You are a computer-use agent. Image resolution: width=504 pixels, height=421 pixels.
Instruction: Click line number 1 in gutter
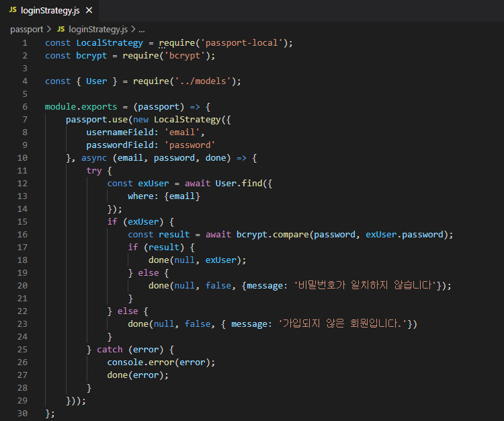pyautogui.click(x=25, y=43)
